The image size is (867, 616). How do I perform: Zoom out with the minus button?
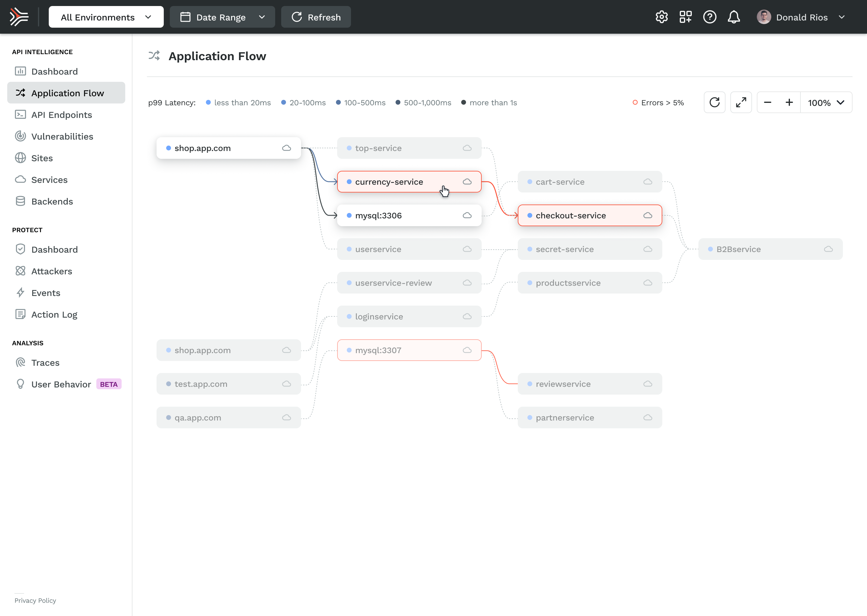pyautogui.click(x=768, y=102)
